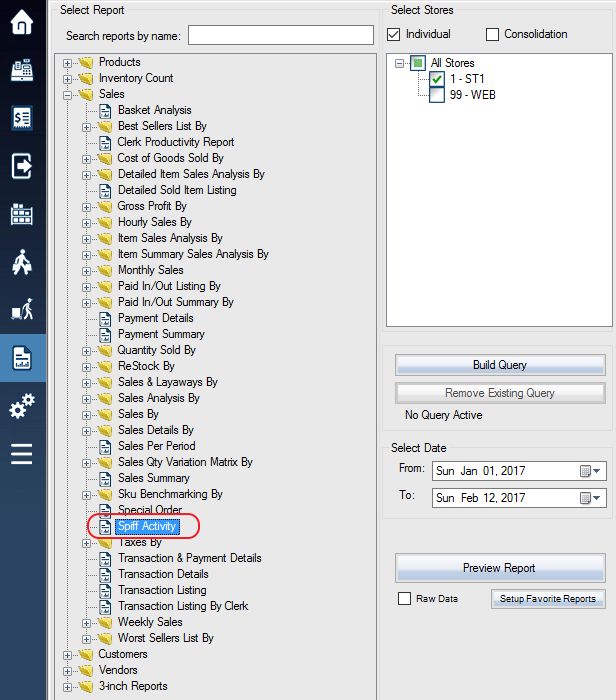Click the Vendors folder icon
616x700 pixels.
coord(85,670)
